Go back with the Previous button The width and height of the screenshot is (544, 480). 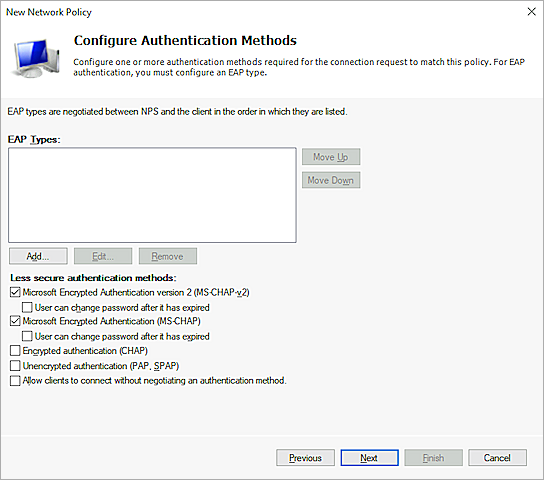click(305, 458)
